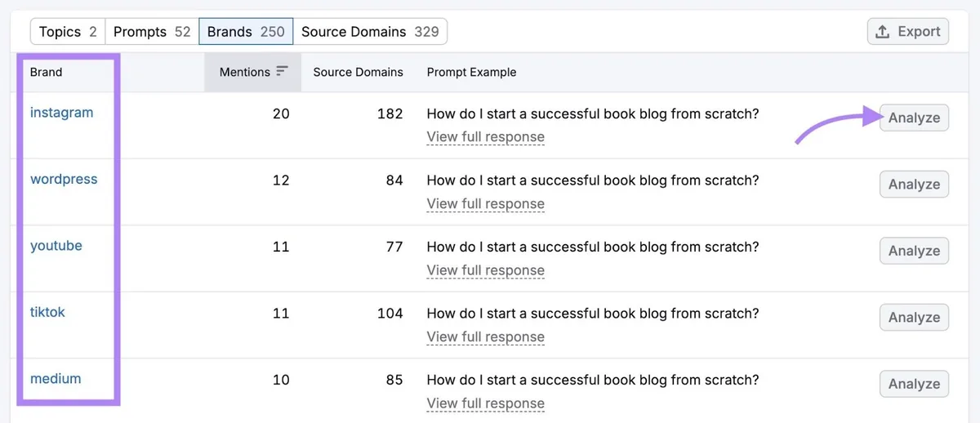Click the Mentions sort icon
The height and width of the screenshot is (423, 980).
[283, 71]
